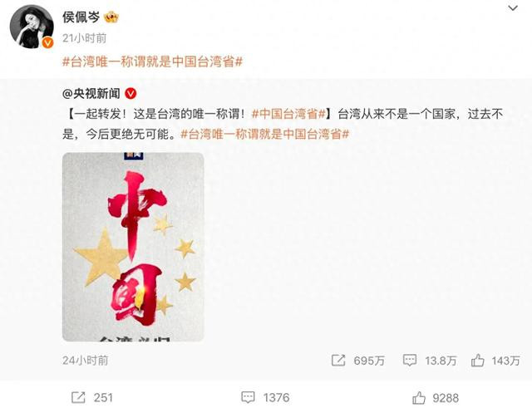This screenshot has height=408, width=532.
Task: Open top hashtag #台湾唯一称谓就是中国台湾省#
Action: point(152,61)
